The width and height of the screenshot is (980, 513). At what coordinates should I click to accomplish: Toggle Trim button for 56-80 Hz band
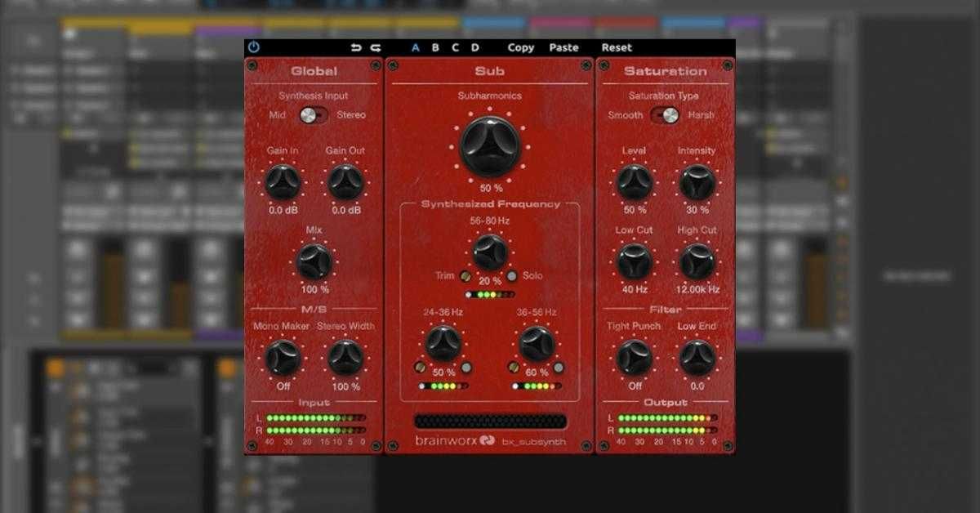[465, 276]
